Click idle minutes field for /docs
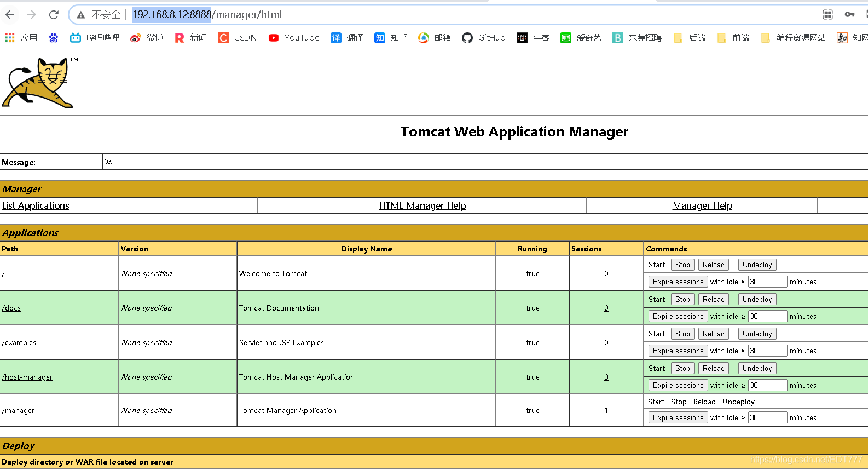Image resolution: width=868 pixels, height=470 pixels. [x=767, y=316]
